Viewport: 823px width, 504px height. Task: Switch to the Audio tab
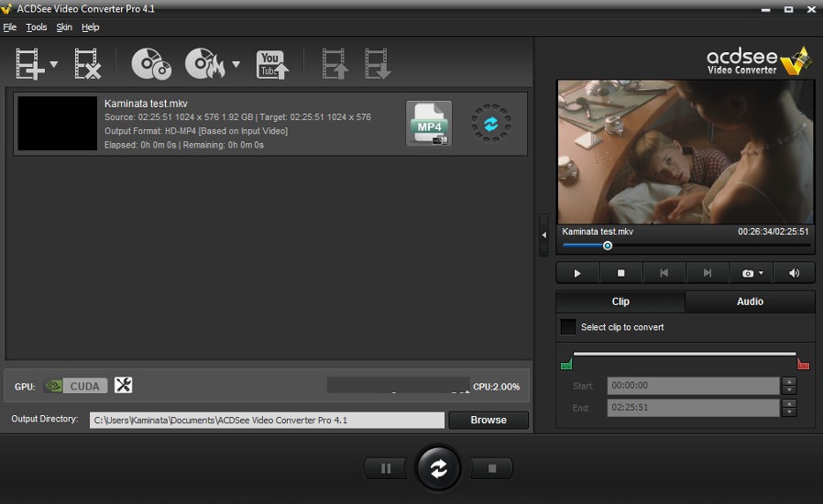[x=750, y=301]
